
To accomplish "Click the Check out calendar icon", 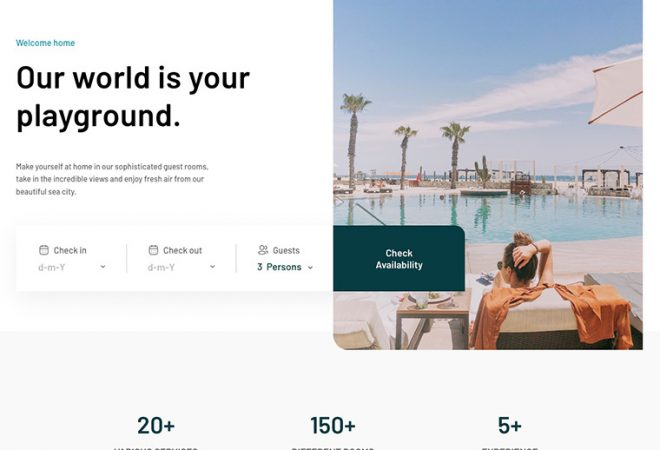I will [153, 250].
